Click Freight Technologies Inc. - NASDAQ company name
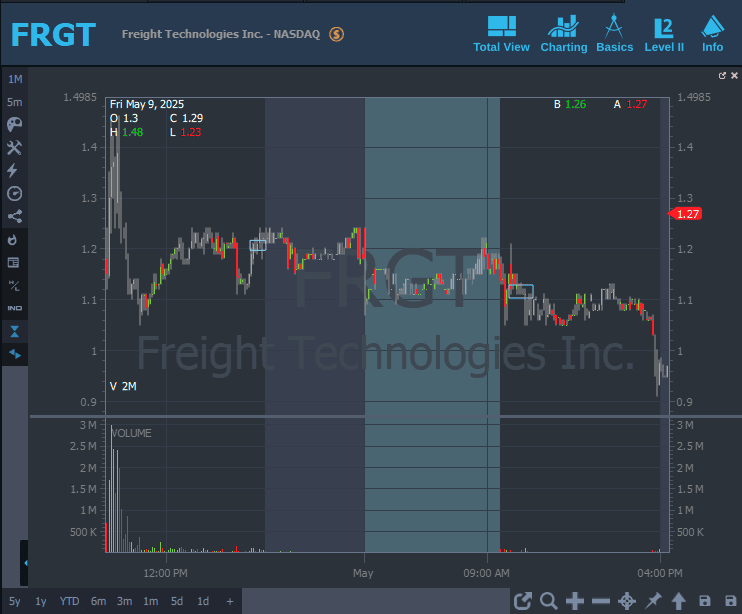Image resolution: width=742 pixels, height=614 pixels. point(221,34)
